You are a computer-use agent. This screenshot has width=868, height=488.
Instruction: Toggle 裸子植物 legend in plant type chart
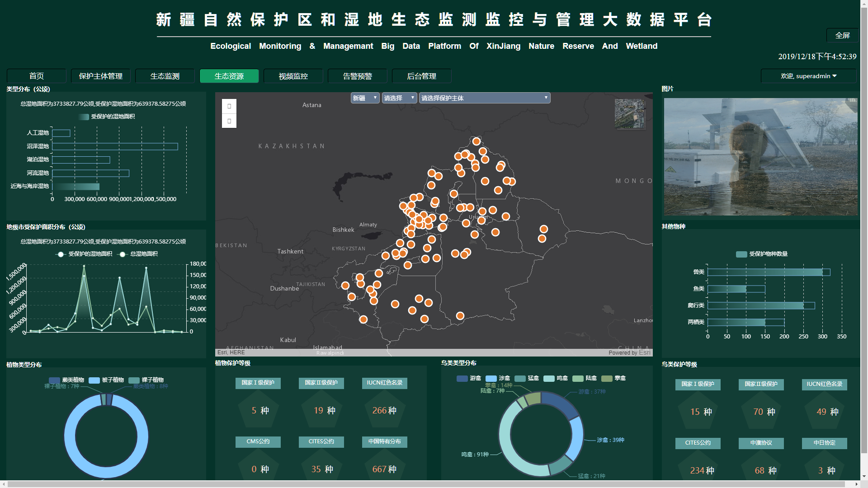point(146,380)
